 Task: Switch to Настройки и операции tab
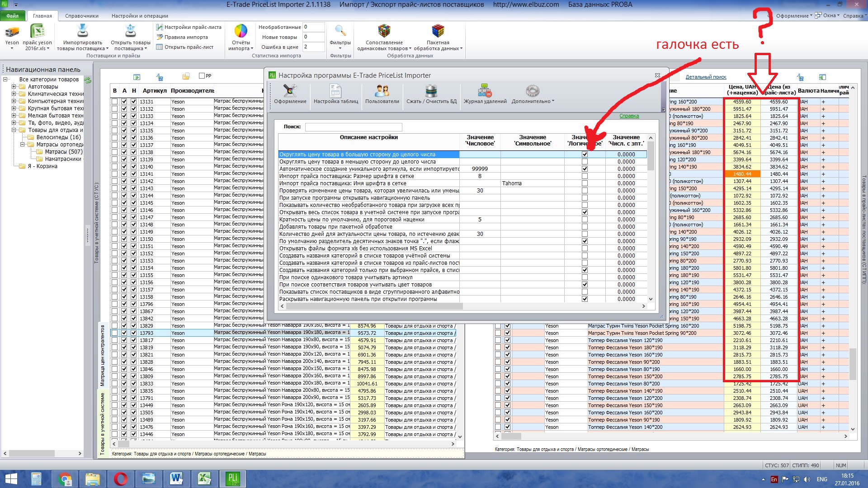(140, 16)
